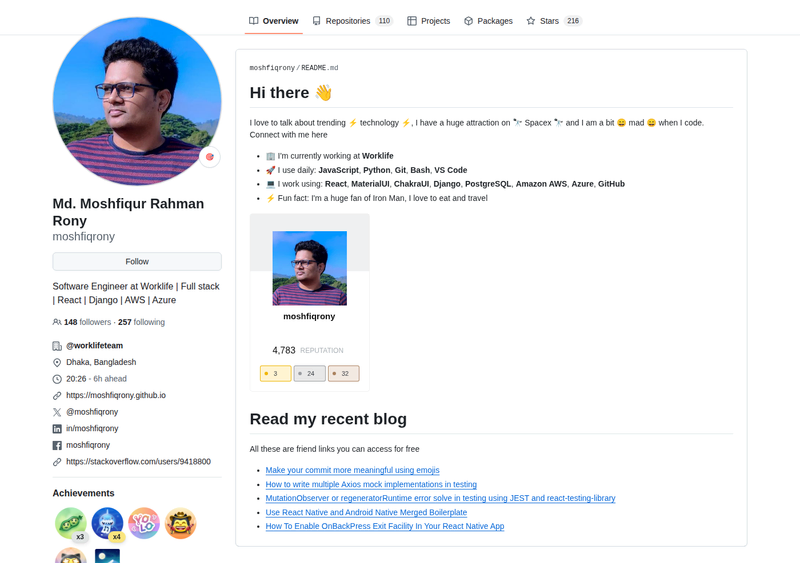Click the Follow button
The width and height of the screenshot is (800, 563).
coord(137,261)
